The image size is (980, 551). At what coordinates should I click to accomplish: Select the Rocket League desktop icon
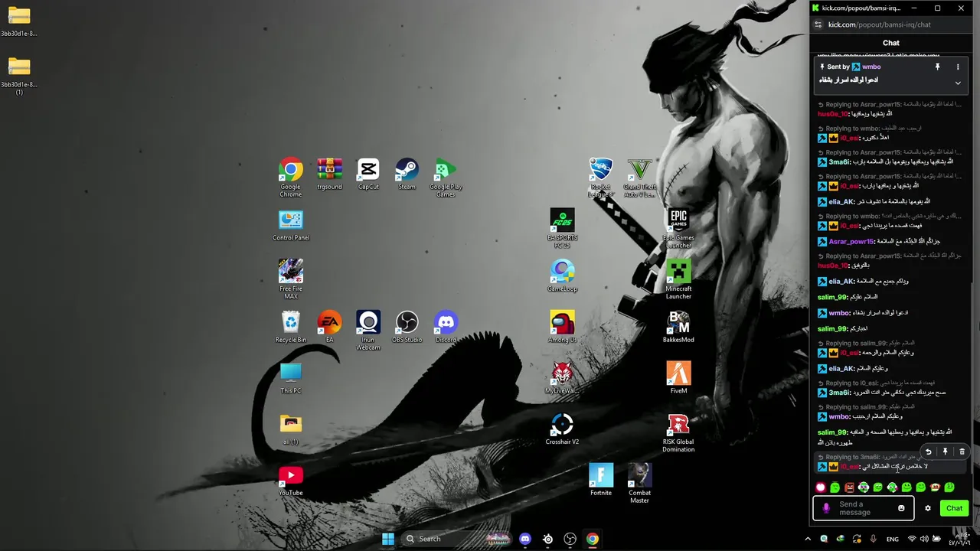coord(601,177)
